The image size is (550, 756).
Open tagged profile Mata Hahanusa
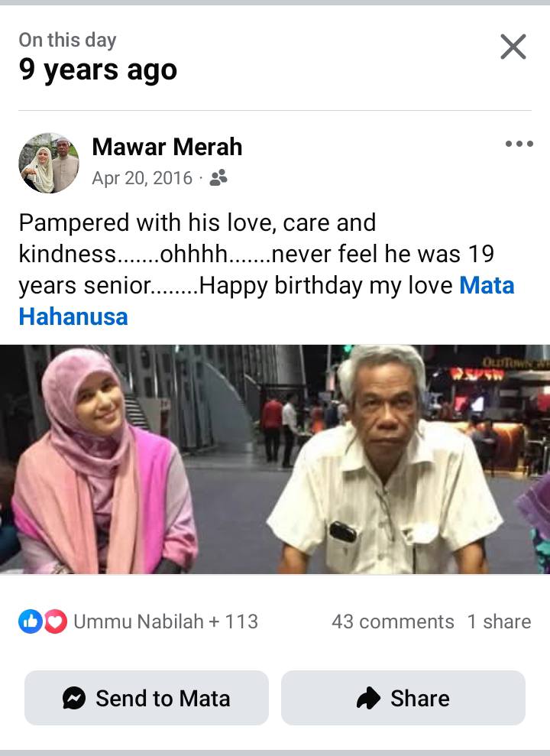click(x=267, y=301)
